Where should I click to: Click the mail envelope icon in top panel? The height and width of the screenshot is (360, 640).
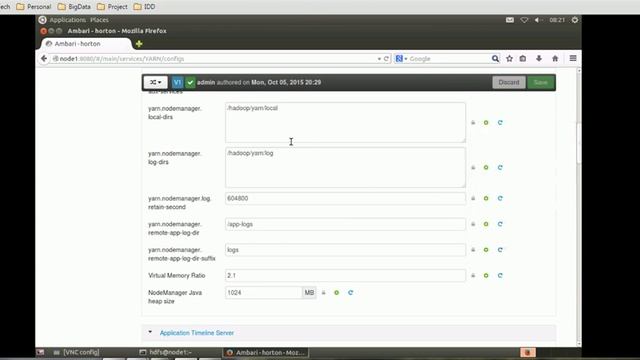510,20
